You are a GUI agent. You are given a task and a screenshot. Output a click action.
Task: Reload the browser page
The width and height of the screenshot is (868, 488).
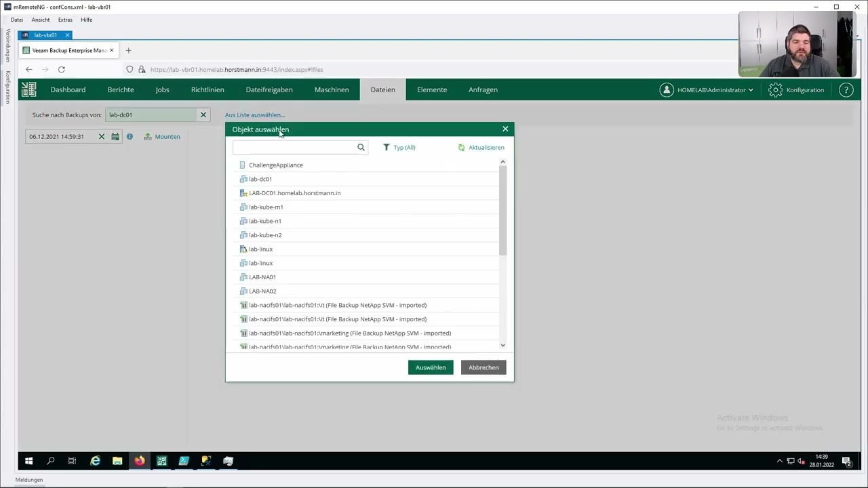(x=61, y=69)
